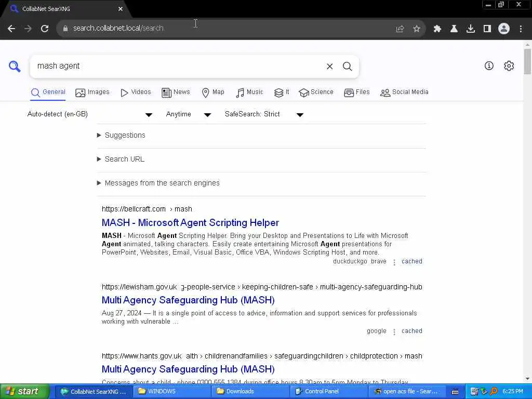Click the SearXNG magnifier logo
The image size is (532, 399).
point(15,66)
